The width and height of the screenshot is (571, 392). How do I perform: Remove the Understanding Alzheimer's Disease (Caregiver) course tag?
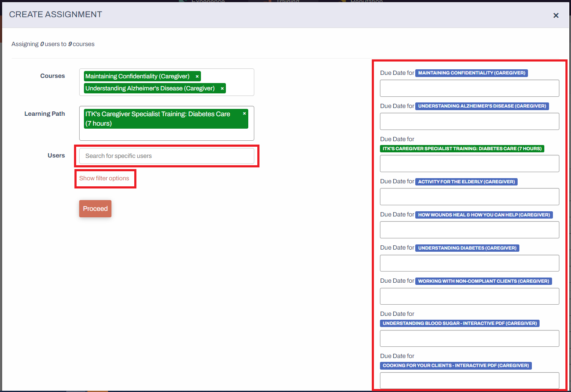(x=222, y=88)
